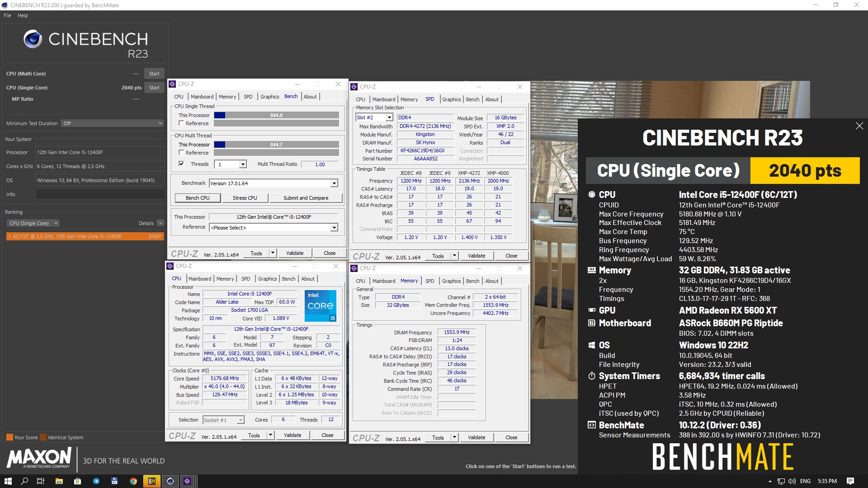The image size is (868, 488).
Task: Open the Reference Please Select dropdown
Action: pos(334,228)
